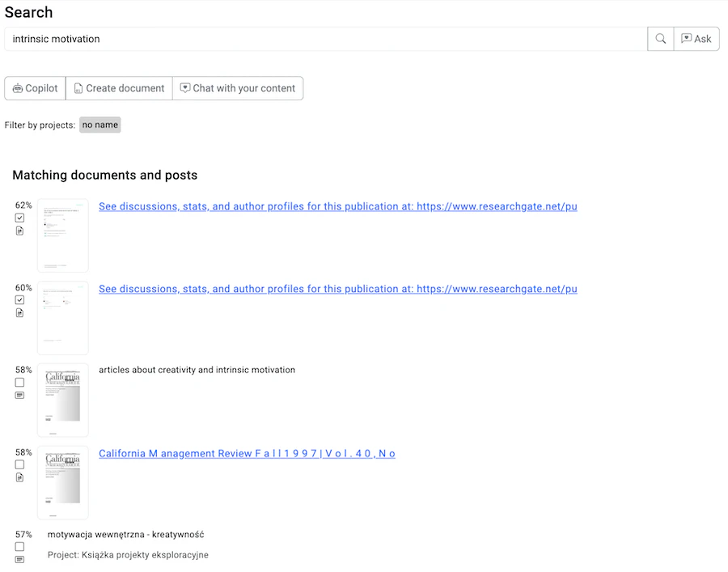
Task: Click the 'motywacja wewnętrzna - kreatywność' post text
Action: click(125, 534)
